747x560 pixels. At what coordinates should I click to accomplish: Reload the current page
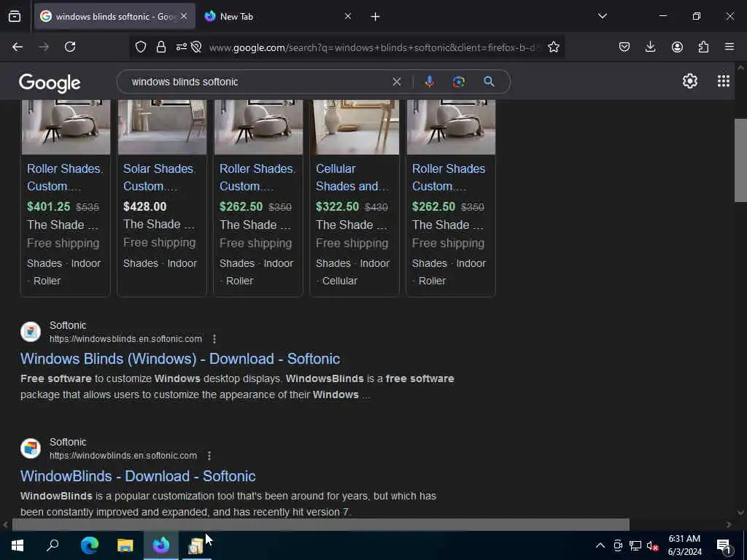pyautogui.click(x=70, y=47)
